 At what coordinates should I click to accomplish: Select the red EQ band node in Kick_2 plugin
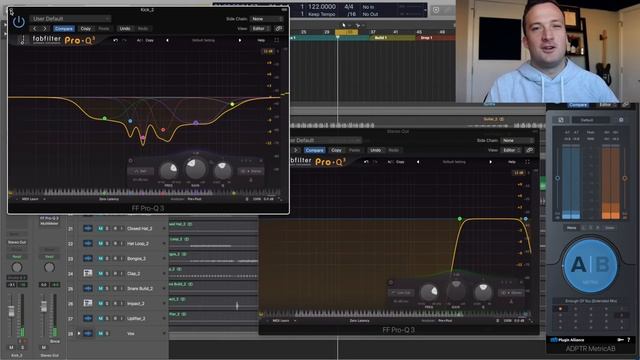[x=163, y=130]
